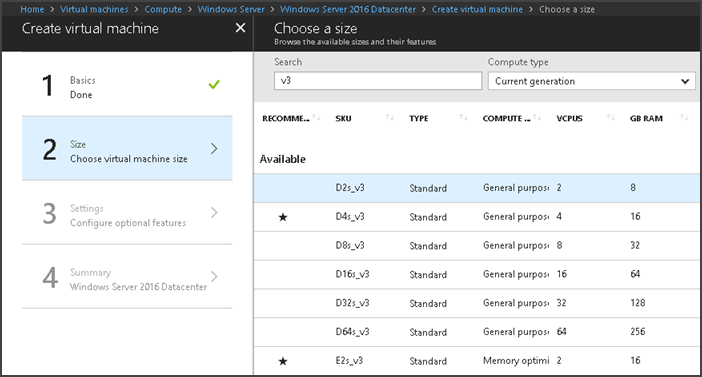The width and height of the screenshot is (702, 377).
Task: Click the Search field containing v3
Action: pos(378,81)
